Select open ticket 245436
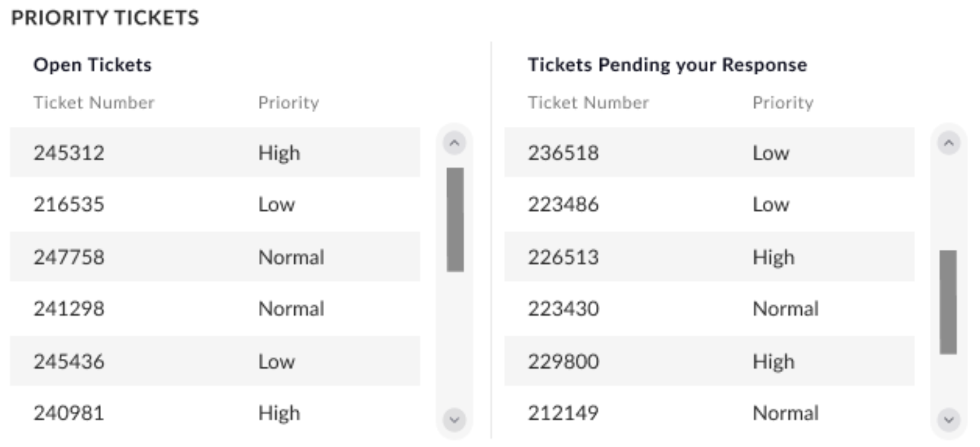Screen dimensions: 980x447 tap(69, 361)
